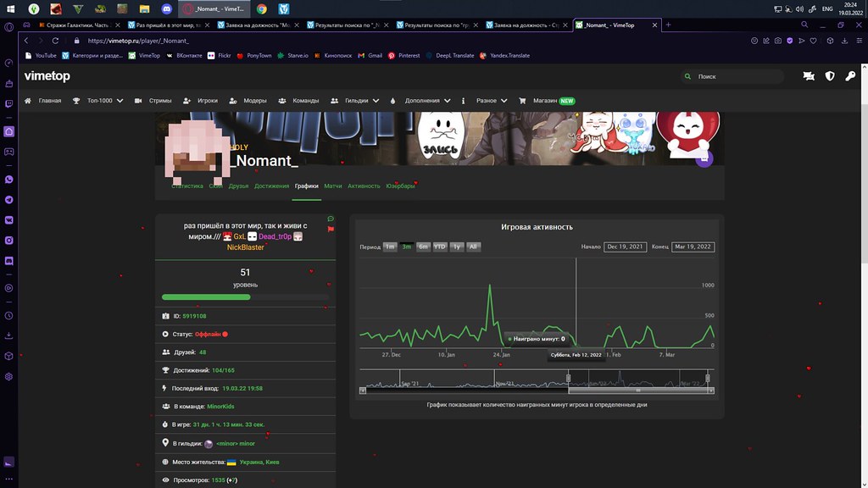Click the chart navigator right range handle
This screenshot has width=868, height=488.
point(707,378)
